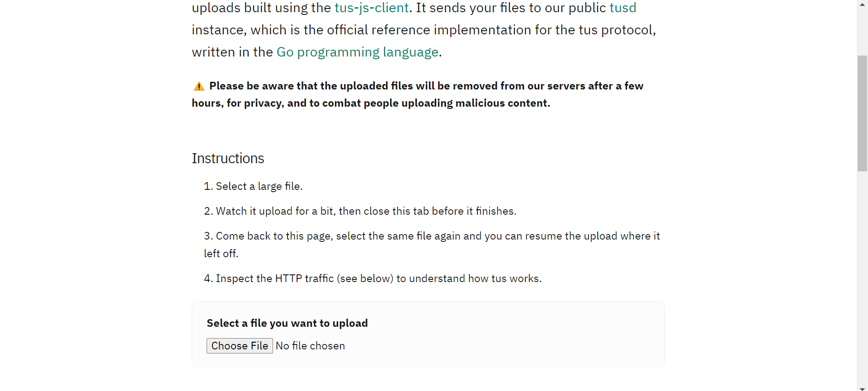Open the Go programming language link
The height and width of the screenshot is (391, 868).
357,52
